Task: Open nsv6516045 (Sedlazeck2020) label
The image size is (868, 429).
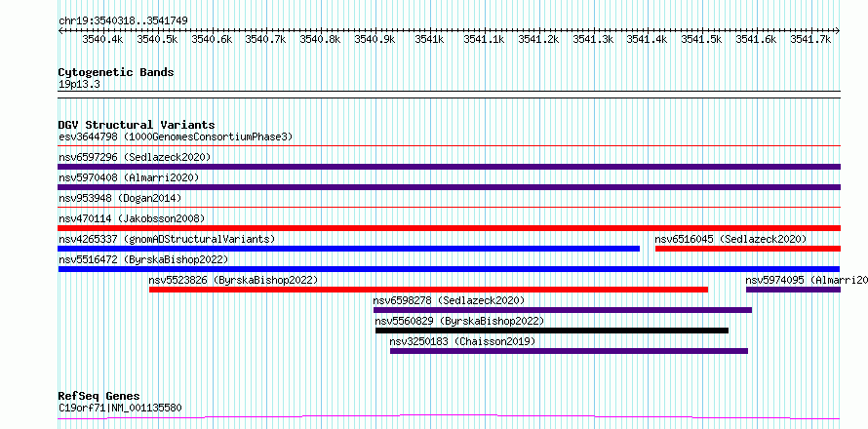Action: coord(730,239)
